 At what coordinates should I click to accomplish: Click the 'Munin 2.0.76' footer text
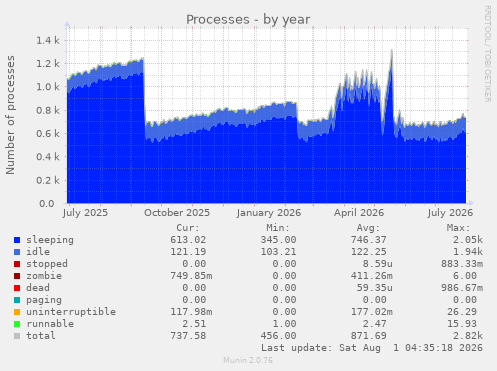click(x=248, y=360)
